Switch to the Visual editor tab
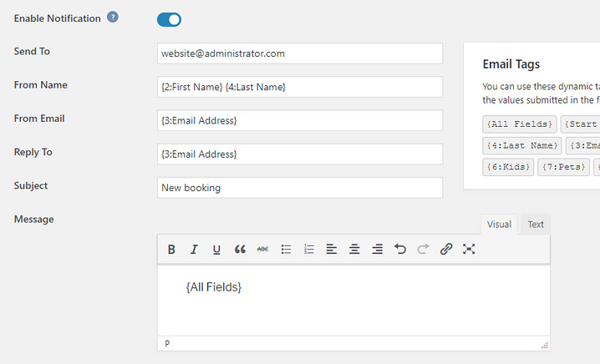Viewport: 600px width, 364px height. (x=499, y=225)
